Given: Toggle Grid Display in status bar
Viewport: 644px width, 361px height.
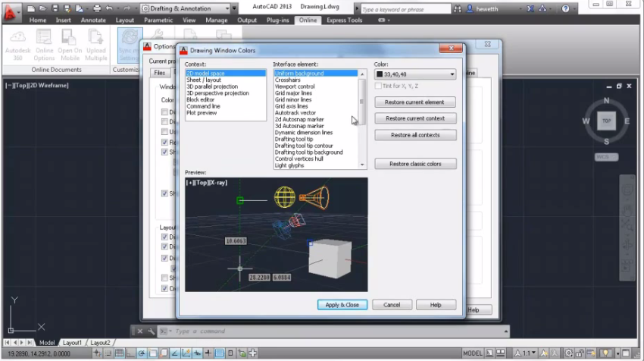Looking at the screenshot, I should tap(119, 353).
